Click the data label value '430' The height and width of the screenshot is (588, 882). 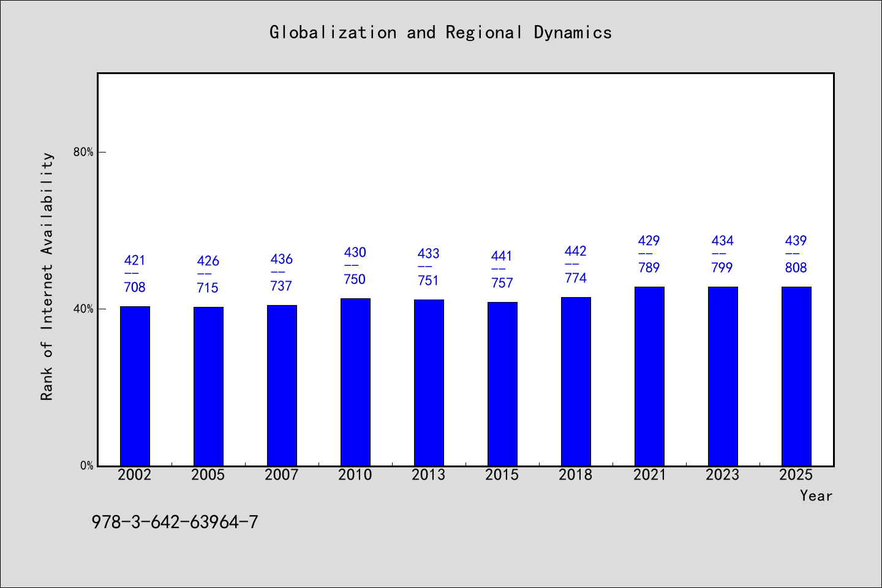[x=355, y=253]
